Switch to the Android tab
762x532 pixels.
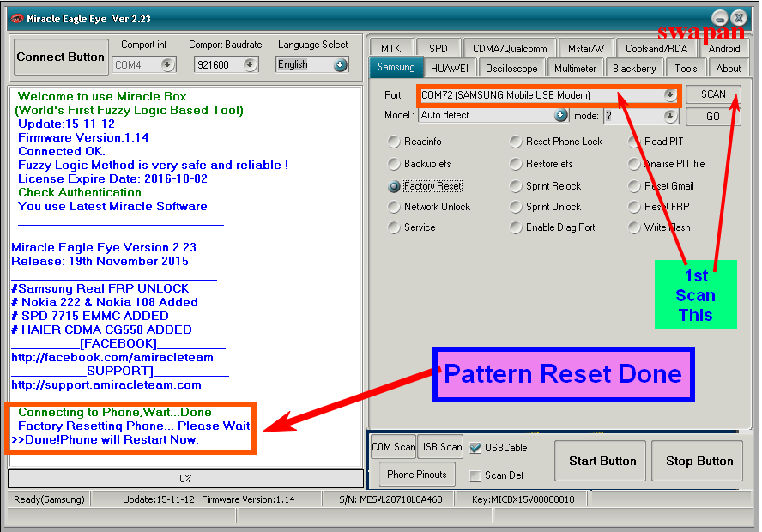pos(724,49)
